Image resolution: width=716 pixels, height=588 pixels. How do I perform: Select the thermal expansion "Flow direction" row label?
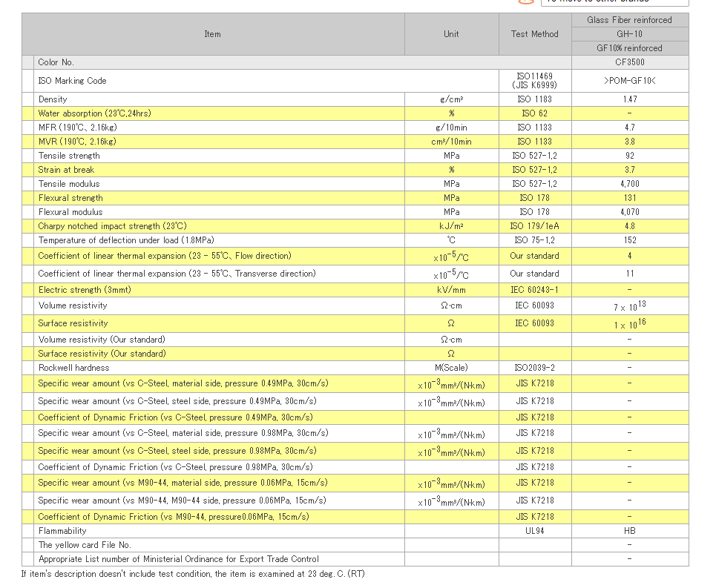click(x=165, y=257)
